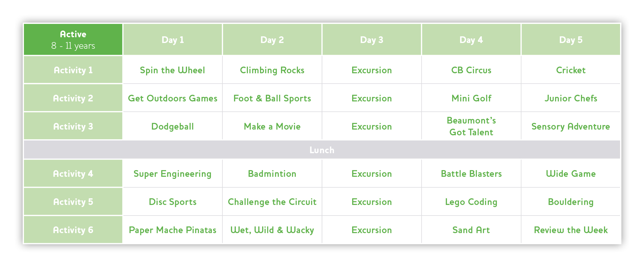The image size is (644, 267).
Task: Click the Junior Chefs cell
Action: [x=571, y=98]
